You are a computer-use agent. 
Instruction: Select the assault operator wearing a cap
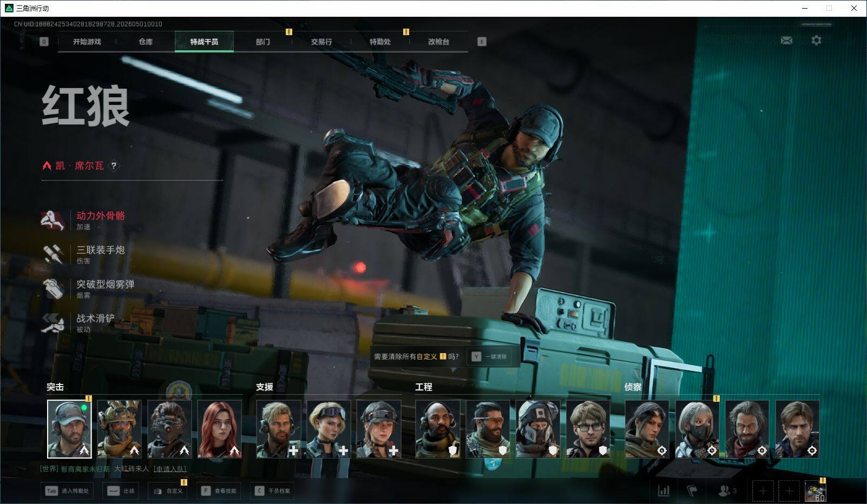tap(69, 429)
